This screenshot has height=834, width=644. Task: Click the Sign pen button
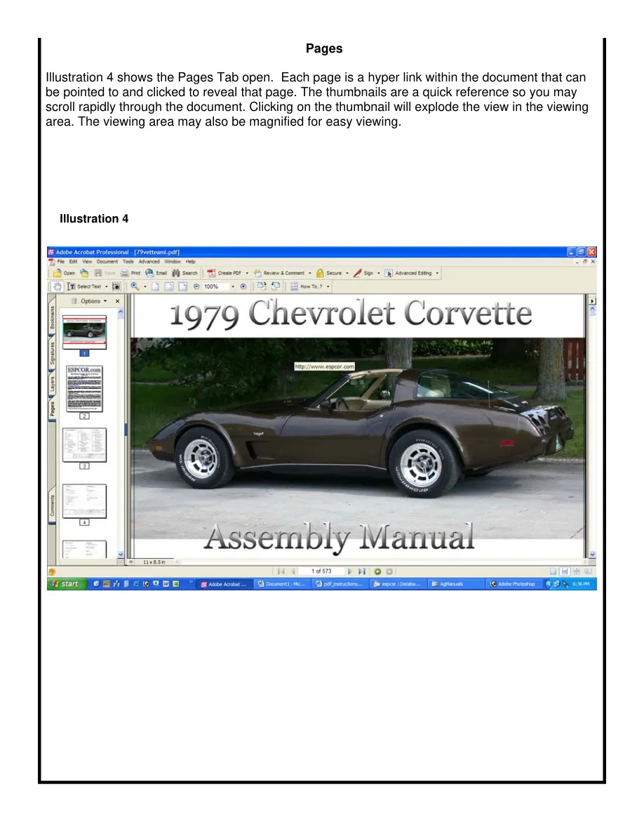(363, 273)
